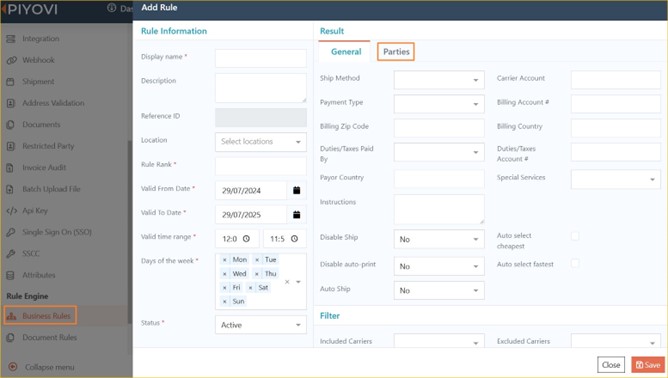Remove Mon from days of the week
Viewport: 668px width, 378px height.
click(x=225, y=260)
